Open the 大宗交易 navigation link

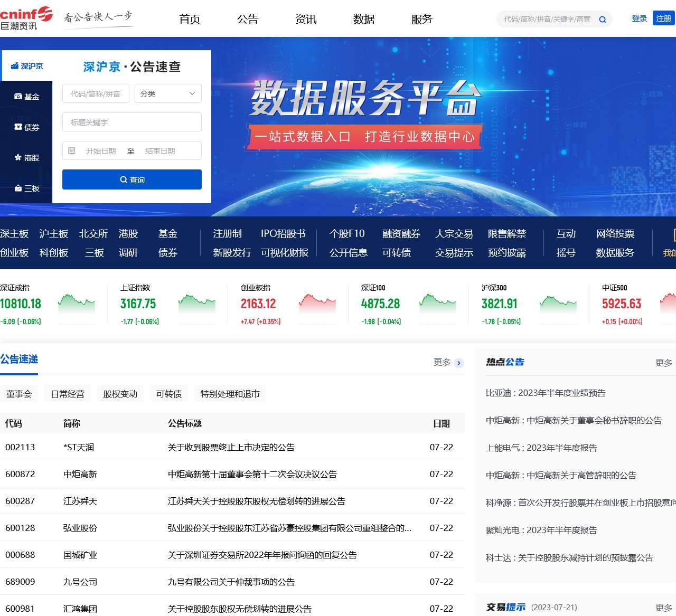click(x=454, y=234)
